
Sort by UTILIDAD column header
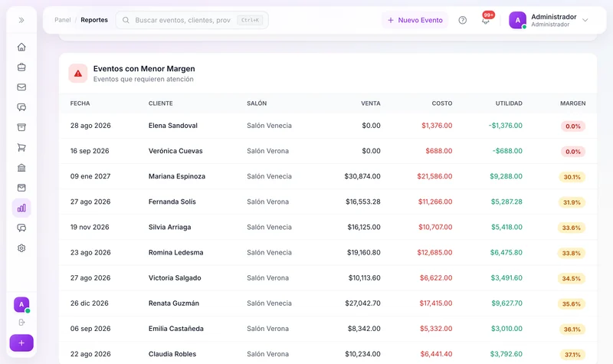click(509, 103)
